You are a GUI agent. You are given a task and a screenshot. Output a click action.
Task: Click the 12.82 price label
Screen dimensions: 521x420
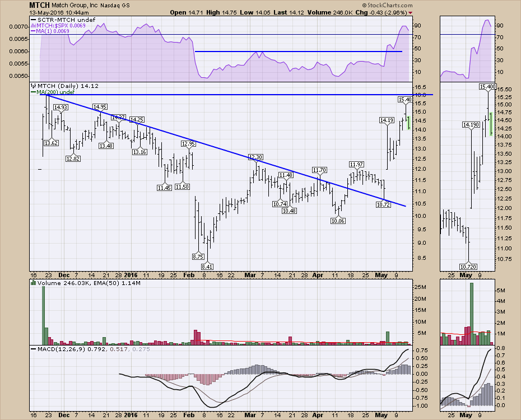point(73,158)
